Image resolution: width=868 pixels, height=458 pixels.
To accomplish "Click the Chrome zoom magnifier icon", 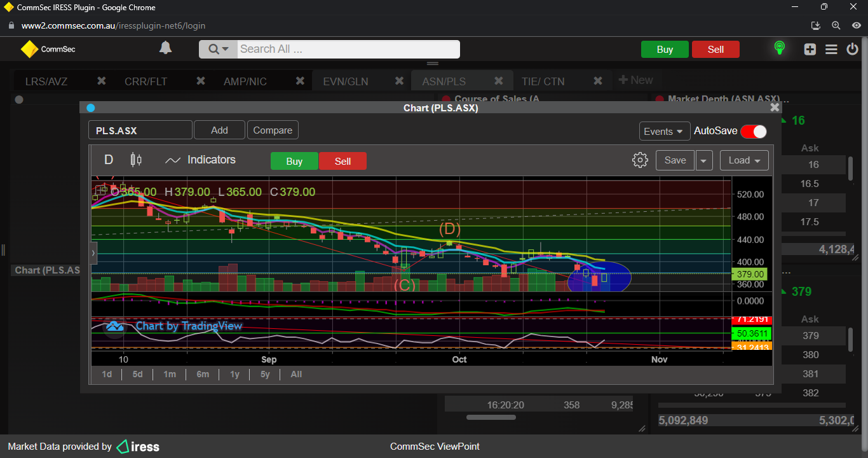I will point(836,25).
